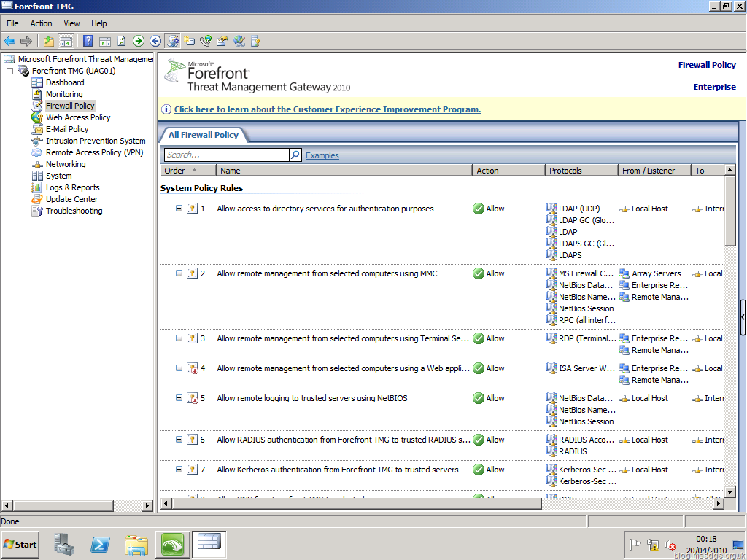This screenshot has height=560, width=747.
Task: Click the new-rule sparkle toolbar icon
Action: pos(189,42)
